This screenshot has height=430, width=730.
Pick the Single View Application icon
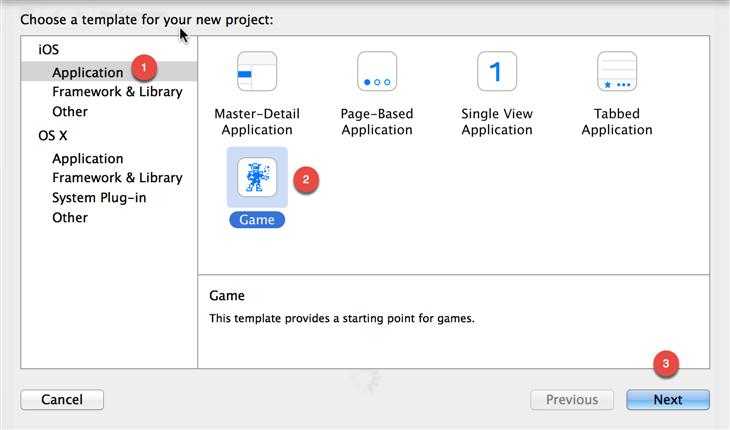click(497, 72)
